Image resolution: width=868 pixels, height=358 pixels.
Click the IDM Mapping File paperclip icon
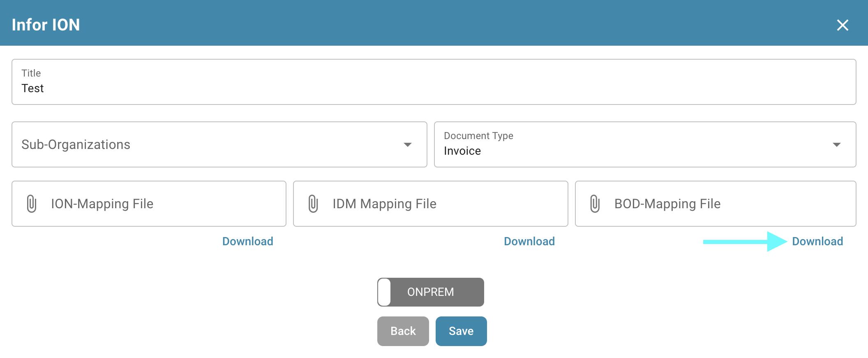[313, 204]
